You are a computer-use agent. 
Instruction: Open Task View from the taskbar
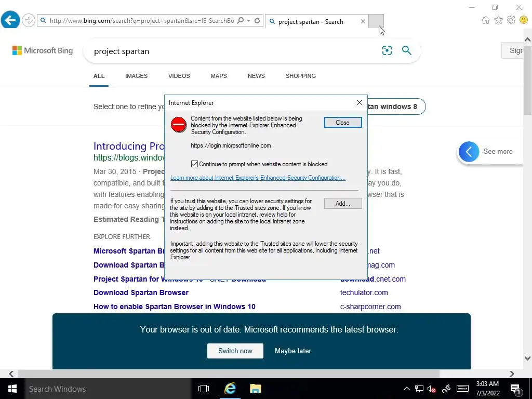[204, 389]
